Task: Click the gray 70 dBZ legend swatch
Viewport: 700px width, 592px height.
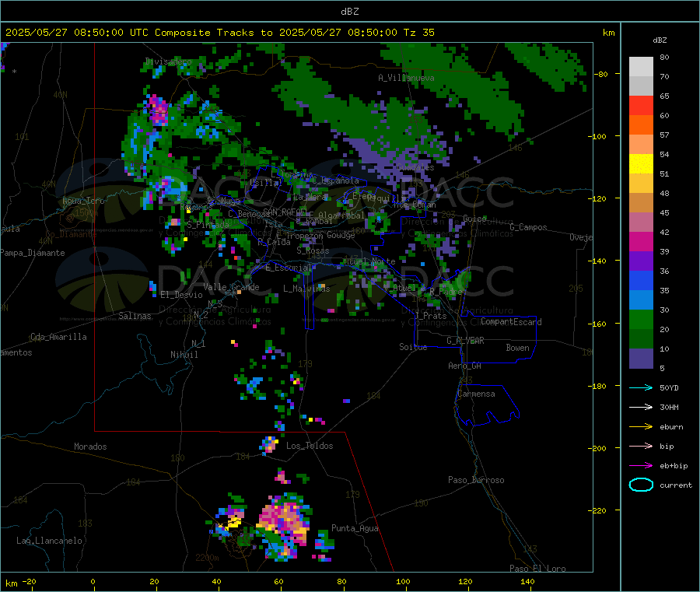Action: (x=641, y=86)
